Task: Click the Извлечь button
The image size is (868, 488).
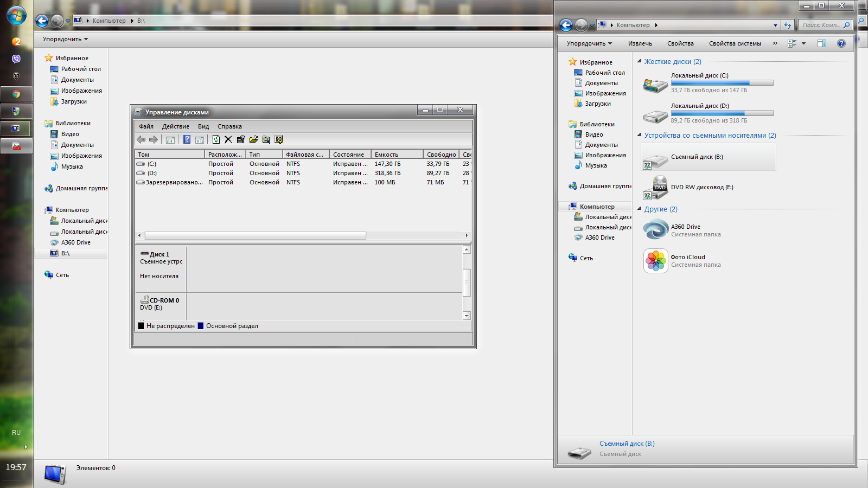Action: pos(640,43)
